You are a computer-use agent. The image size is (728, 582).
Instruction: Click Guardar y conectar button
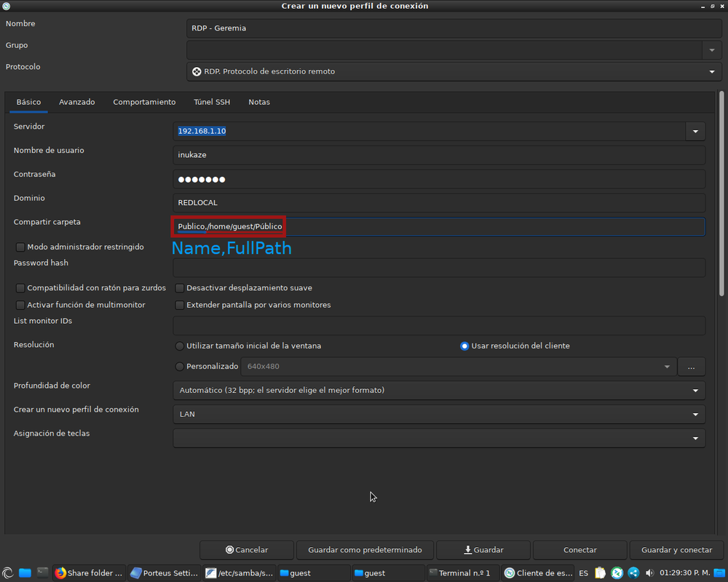pos(676,550)
